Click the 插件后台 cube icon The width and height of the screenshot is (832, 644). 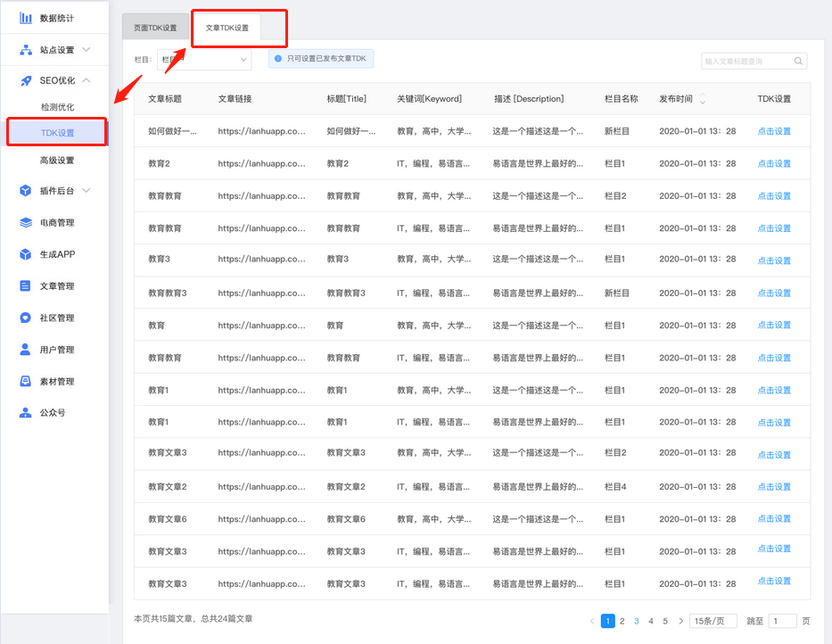26,191
